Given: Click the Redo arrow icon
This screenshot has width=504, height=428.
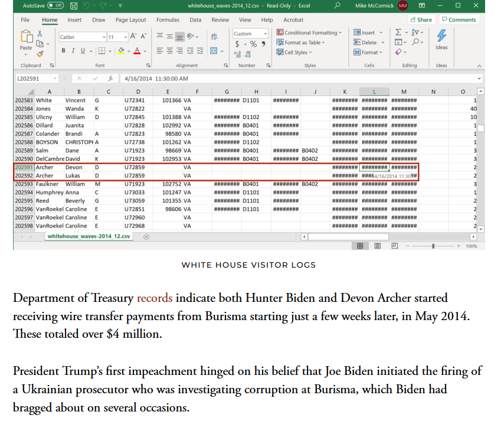Looking at the screenshot, I should pyautogui.click(x=103, y=5).
